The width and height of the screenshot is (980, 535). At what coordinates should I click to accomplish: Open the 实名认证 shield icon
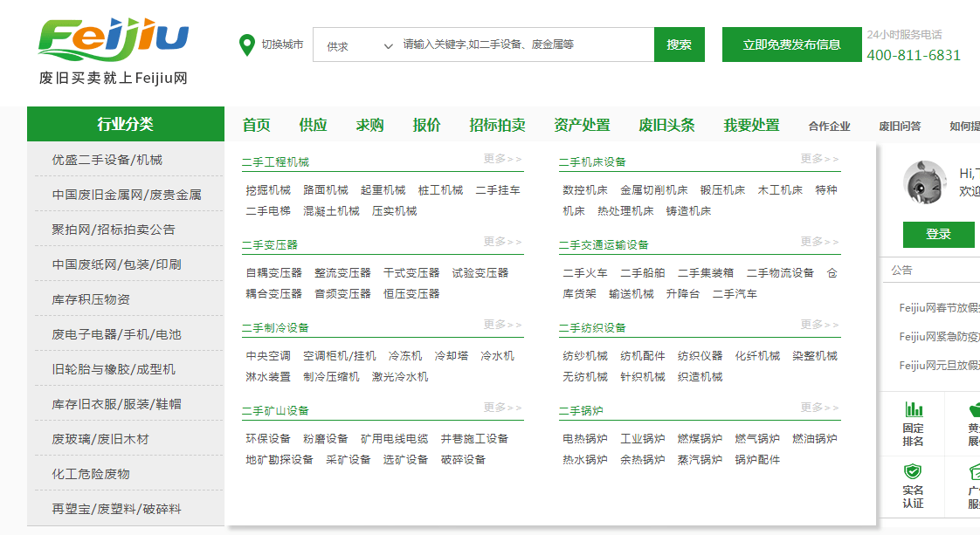(x=913, y=471)
